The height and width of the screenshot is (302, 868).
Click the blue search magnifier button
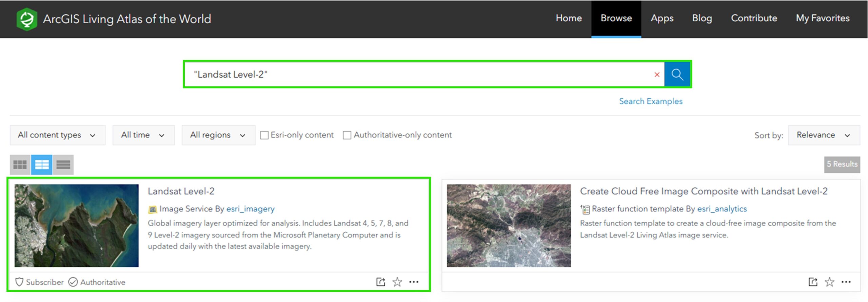[x=677, y=74]
